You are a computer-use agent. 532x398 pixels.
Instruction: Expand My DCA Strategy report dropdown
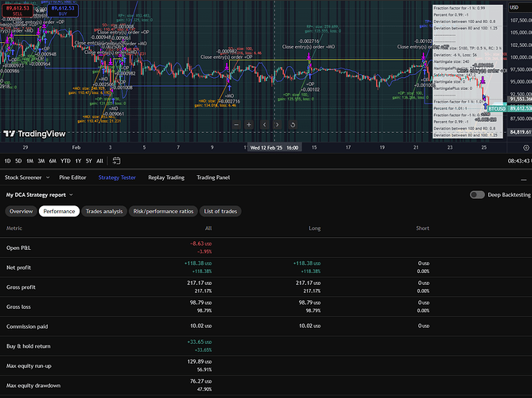[39, 194]
